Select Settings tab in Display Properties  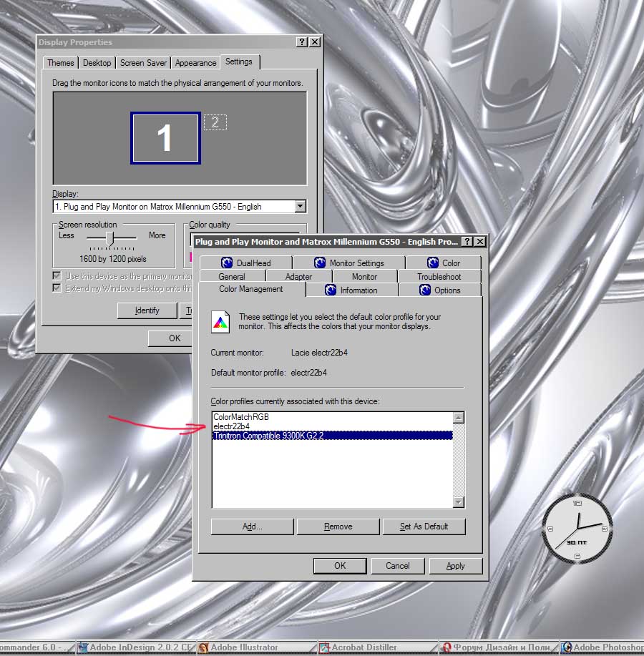point(239,62)
